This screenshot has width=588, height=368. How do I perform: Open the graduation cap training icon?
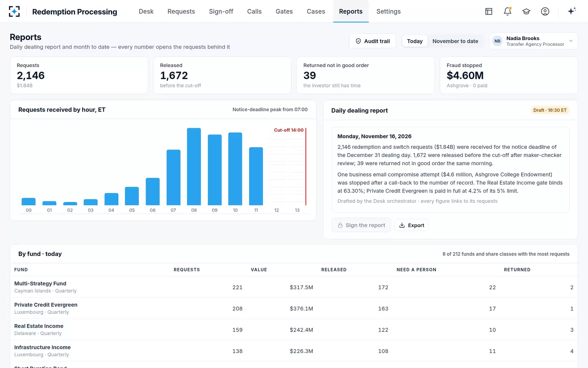pyautogui.click(x=526, y=11)
